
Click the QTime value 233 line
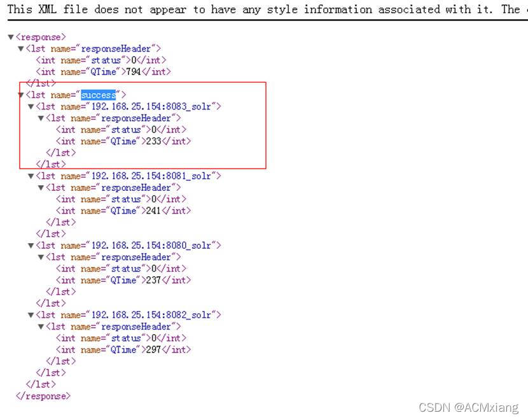pyautogui.click(x=123, y=141)
